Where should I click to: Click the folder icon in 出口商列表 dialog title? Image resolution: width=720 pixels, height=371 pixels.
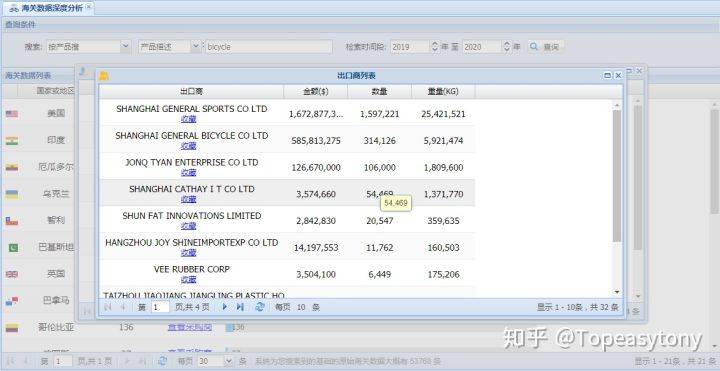[104, 76]
